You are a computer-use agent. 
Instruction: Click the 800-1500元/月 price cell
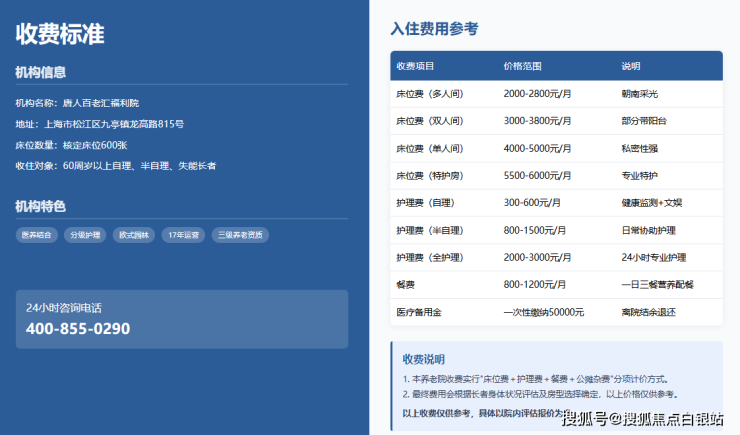[x=535, y=230]
